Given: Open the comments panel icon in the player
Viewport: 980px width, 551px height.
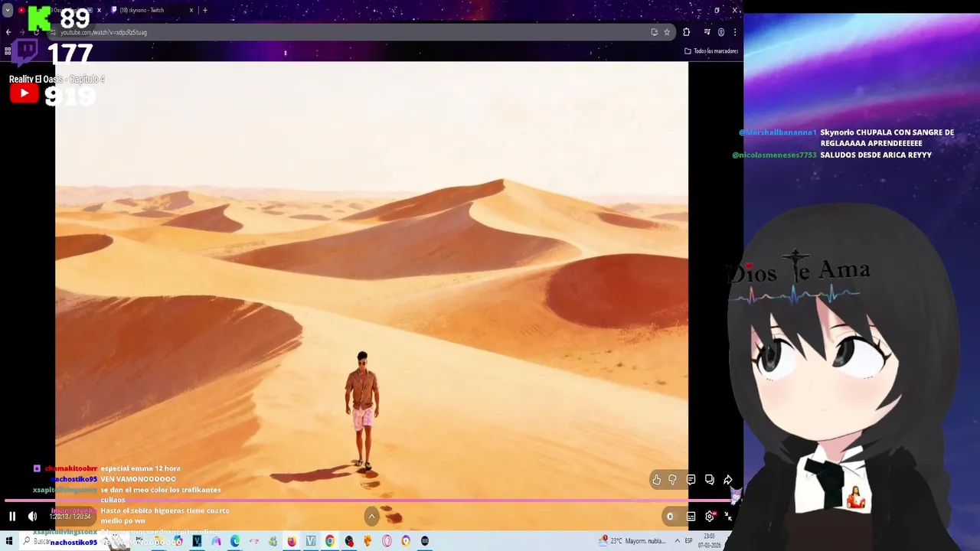Looking at the screenshot, I should [691, 480].
